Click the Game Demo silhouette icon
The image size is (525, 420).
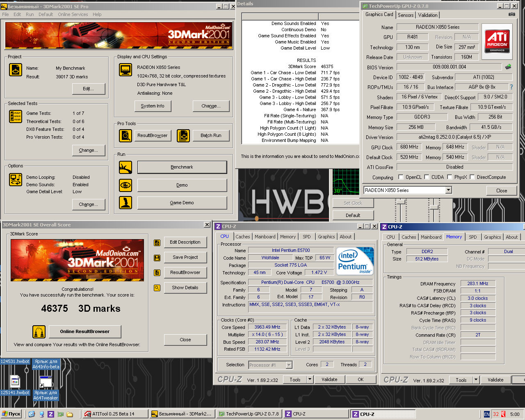pyautogui.click(x=126, y=203)
